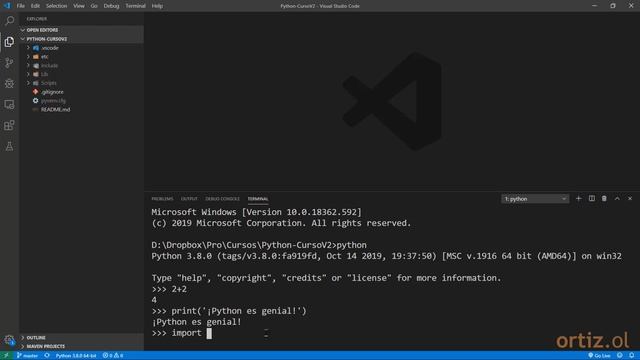Open the Debug menu

tap(111, 6)
